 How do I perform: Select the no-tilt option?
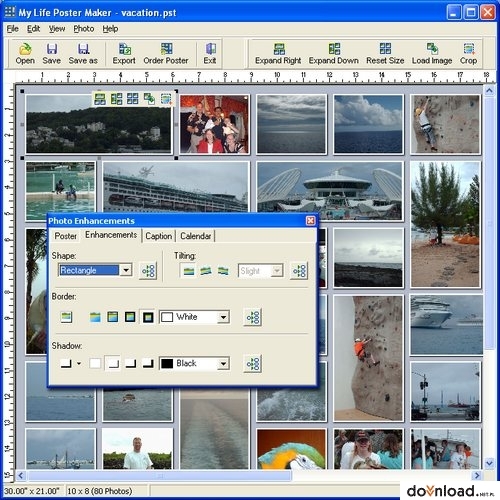coord(189,271)
